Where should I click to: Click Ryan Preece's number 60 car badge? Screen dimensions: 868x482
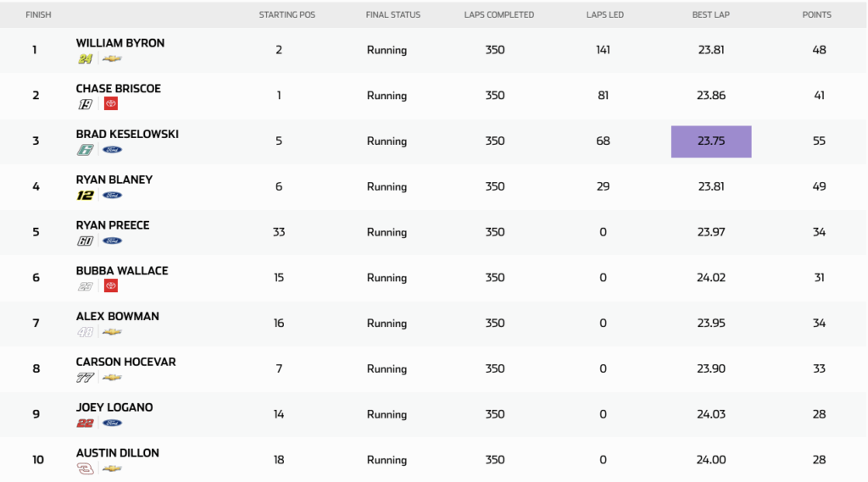[85, 241]
